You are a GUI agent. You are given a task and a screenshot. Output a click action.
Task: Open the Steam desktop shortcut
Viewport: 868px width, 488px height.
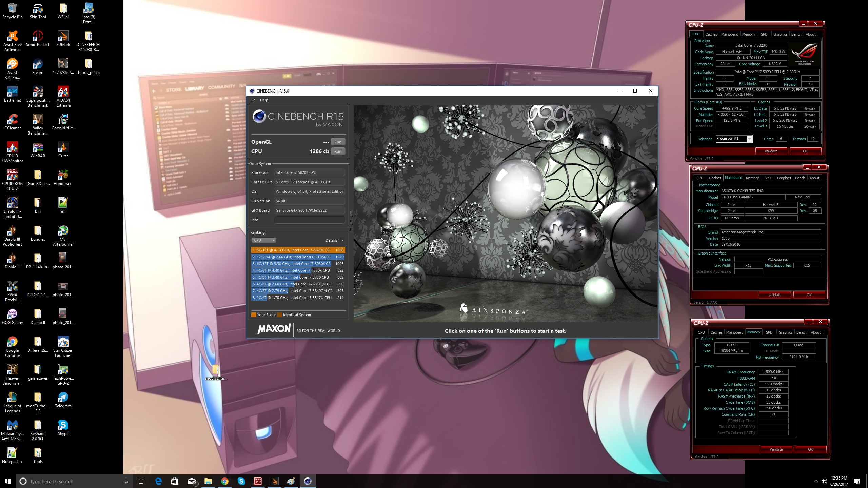coord(38,66)
